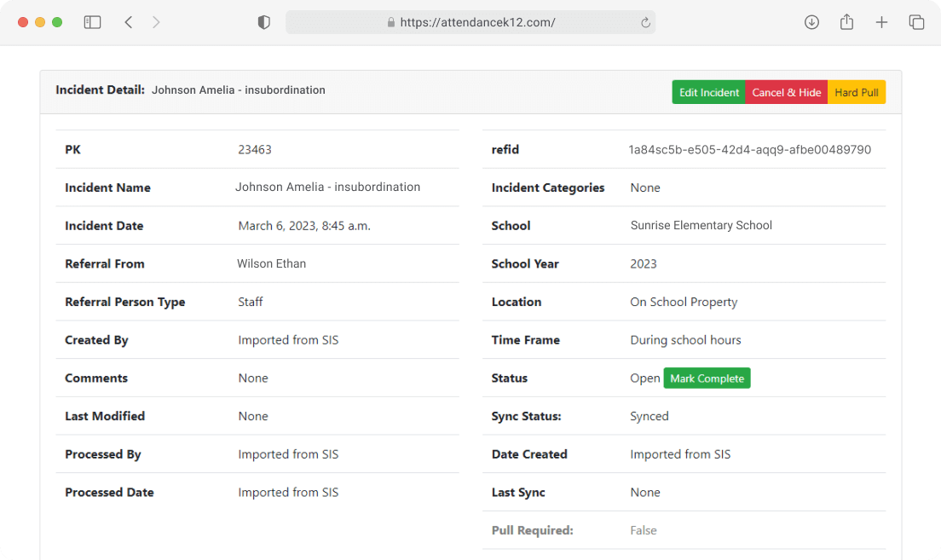Show downloads with the download icon
Image resolution: width=941 pixels, height=560 pixels.
point(811,22)
